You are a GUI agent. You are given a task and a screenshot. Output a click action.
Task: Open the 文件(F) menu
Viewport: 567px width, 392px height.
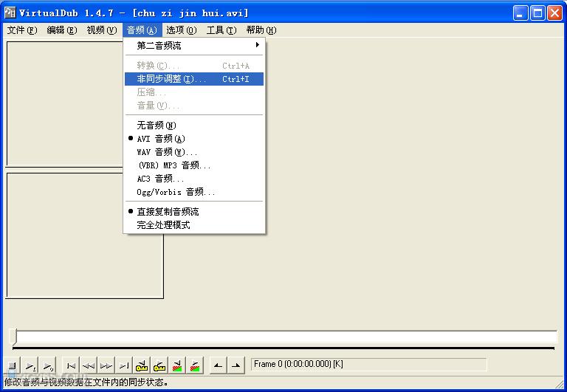point(22,30)
